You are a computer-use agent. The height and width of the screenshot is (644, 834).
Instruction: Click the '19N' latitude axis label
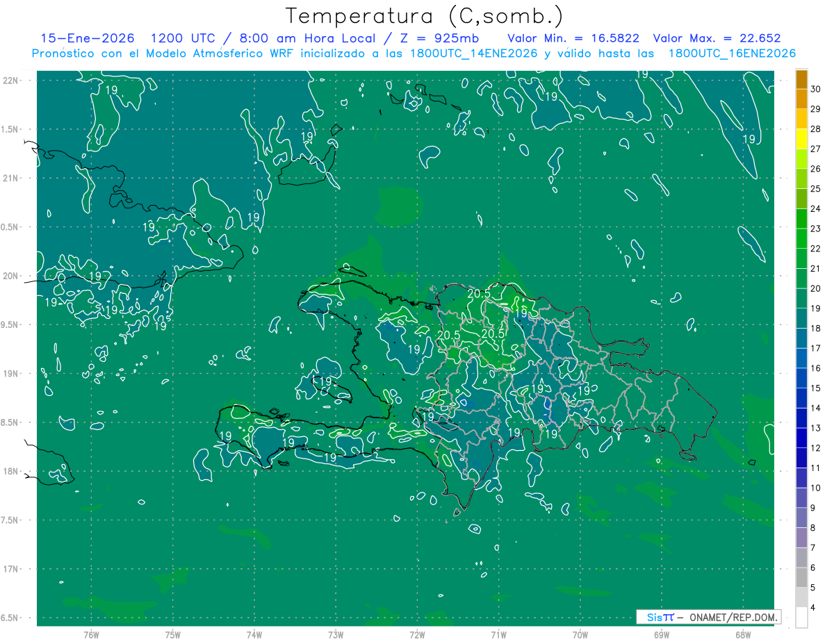coord(10,374)
